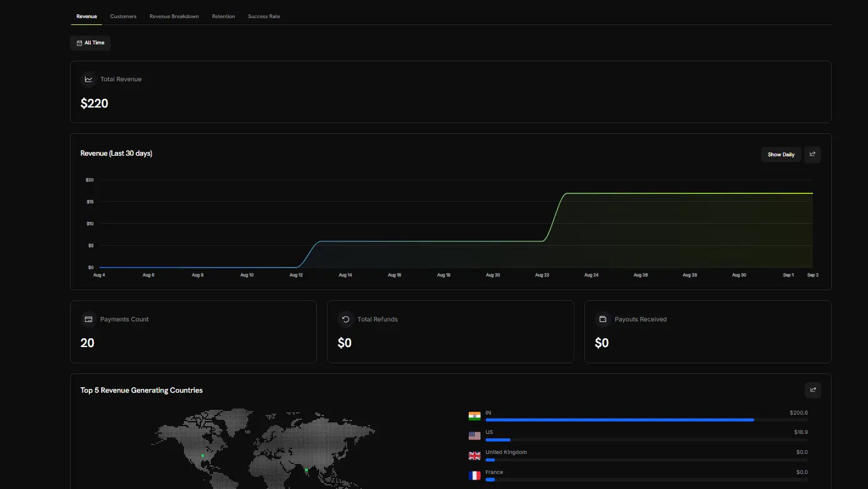The image size is (868, 489).
Task: Click the Total Refunds icon
Action: (346, 320)
